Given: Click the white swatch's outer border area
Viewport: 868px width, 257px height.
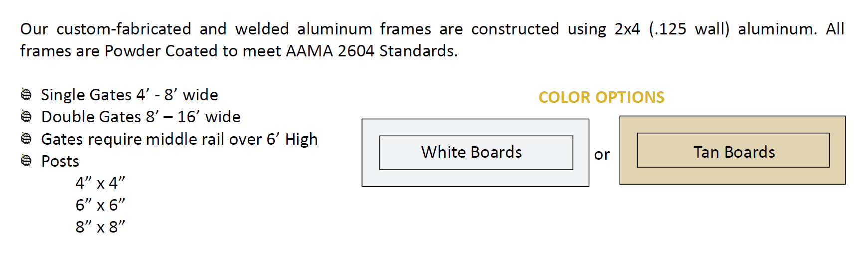Looking at the screenshot, I should coord(475,127).
